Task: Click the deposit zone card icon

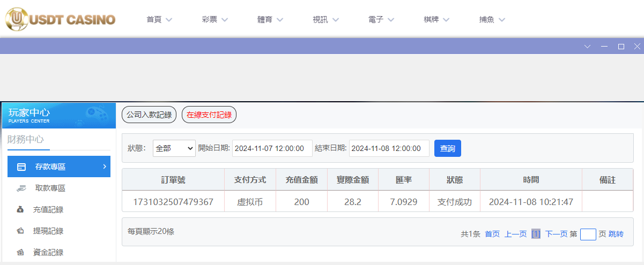Action: click(x=21, y=167)
